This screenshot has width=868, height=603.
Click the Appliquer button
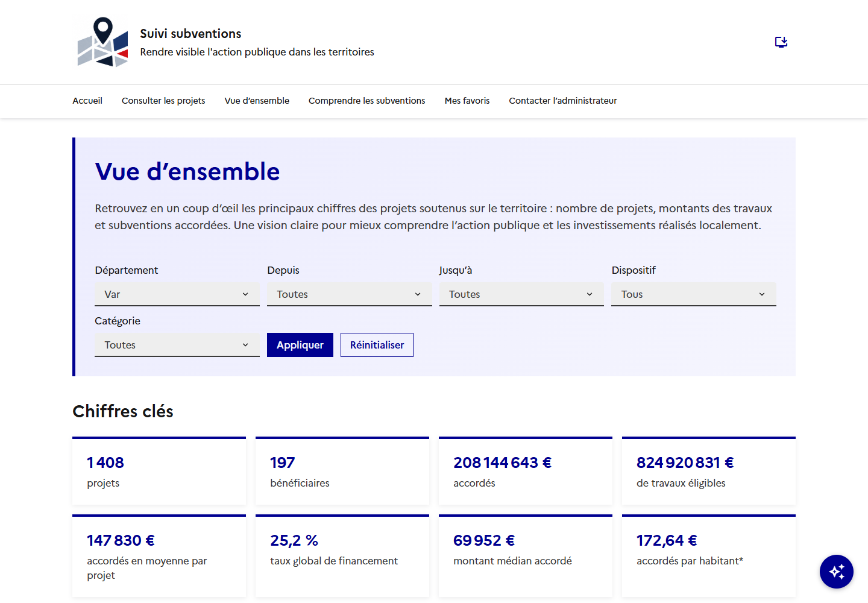[300, 345]
